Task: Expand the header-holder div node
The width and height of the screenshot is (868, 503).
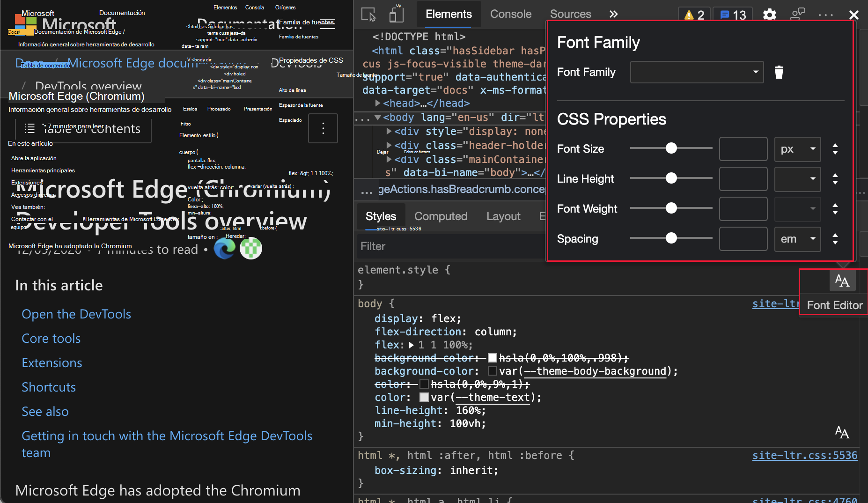Action: pos(389,145)
